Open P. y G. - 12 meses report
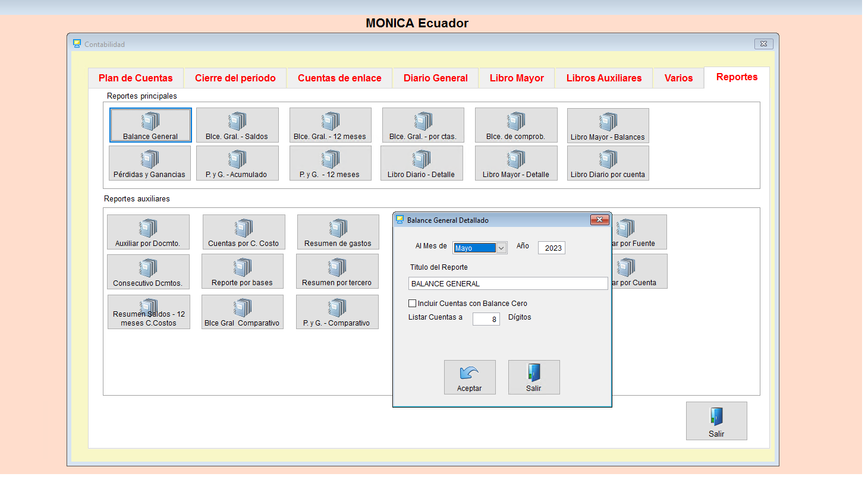The height and width of the screenshot is (483, 868). pyautogui.click(x=330, y=163)
